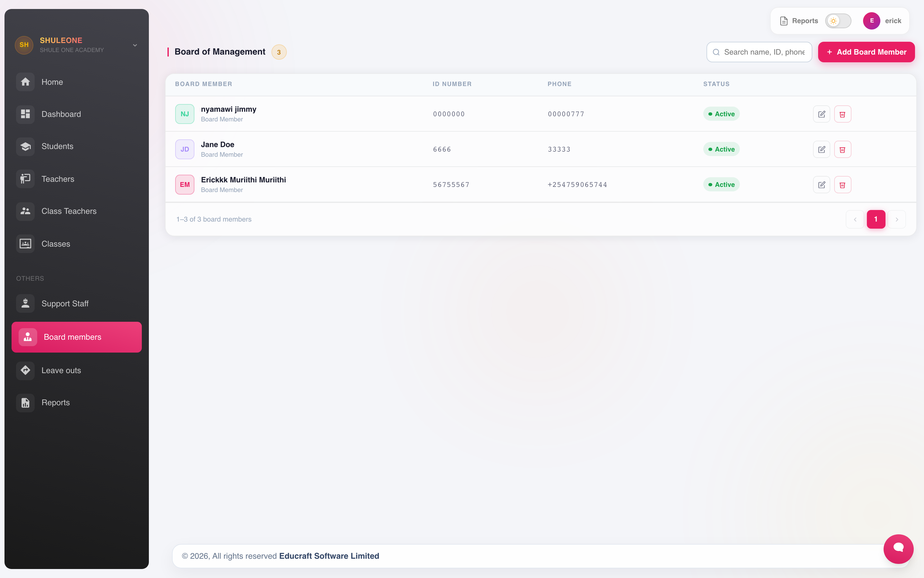Click the PHONE column header

[x=559, y=84]
